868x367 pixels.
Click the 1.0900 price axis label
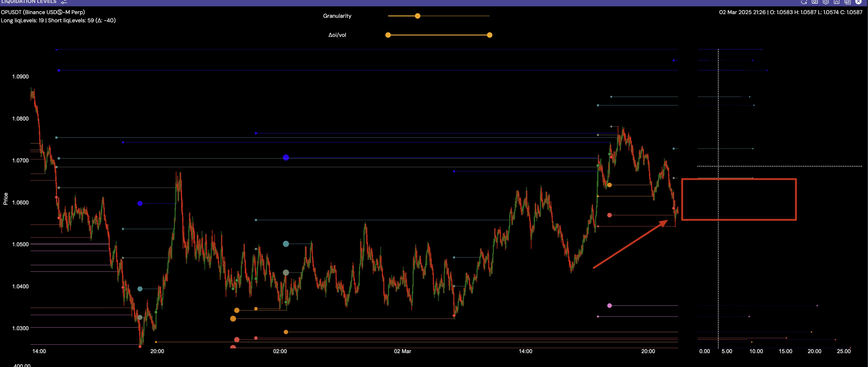click(20, 77)
